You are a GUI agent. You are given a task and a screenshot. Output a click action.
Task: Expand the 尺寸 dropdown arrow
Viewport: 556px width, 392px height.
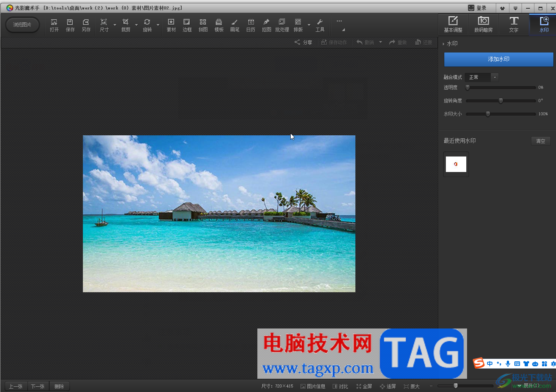pos(115,25)
